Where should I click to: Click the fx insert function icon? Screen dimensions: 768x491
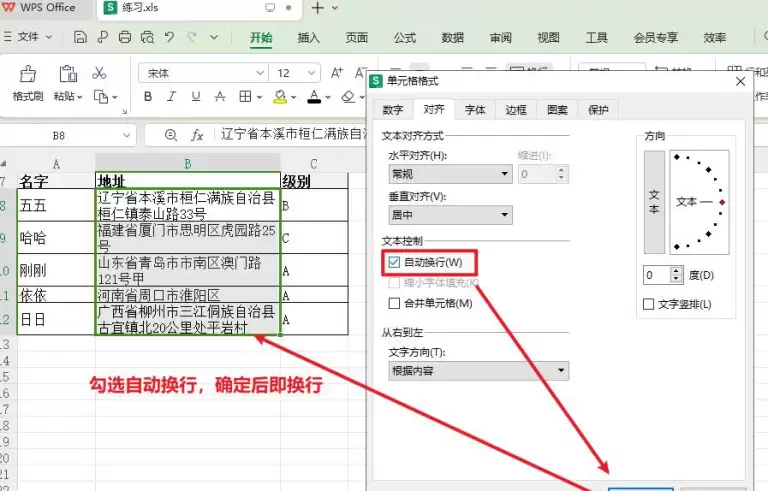tap(197, 135)
